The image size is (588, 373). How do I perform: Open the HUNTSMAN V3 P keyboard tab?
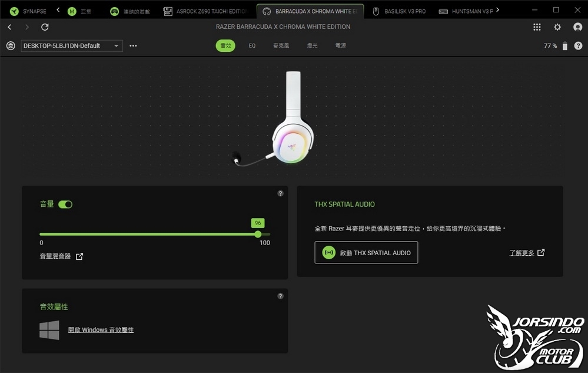(466, 11)
